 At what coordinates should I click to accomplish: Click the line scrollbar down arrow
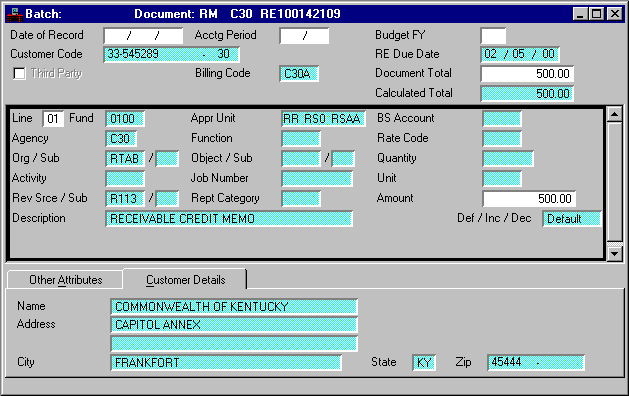(615, 254)
